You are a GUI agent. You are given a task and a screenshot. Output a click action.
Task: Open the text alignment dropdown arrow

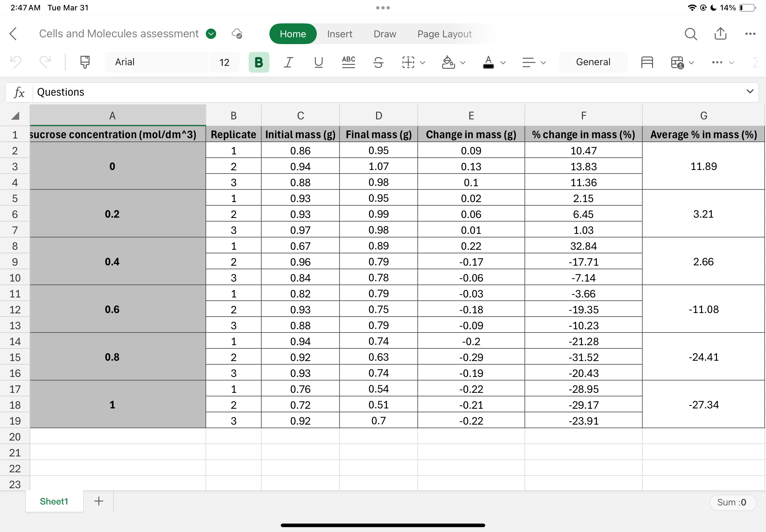point(543,63)
